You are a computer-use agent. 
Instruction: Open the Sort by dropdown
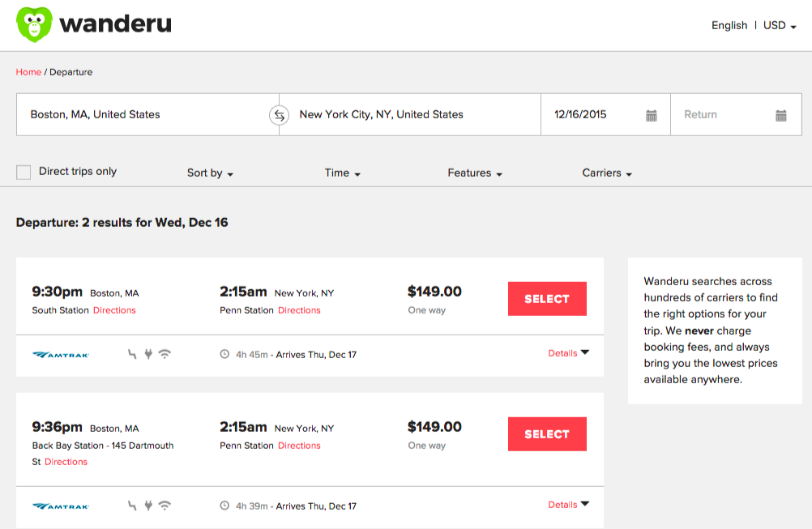tap(210, 173)
